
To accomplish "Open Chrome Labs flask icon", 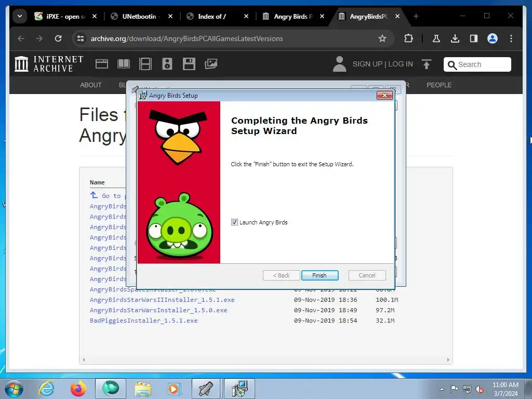I will click(x=436, y=38).
